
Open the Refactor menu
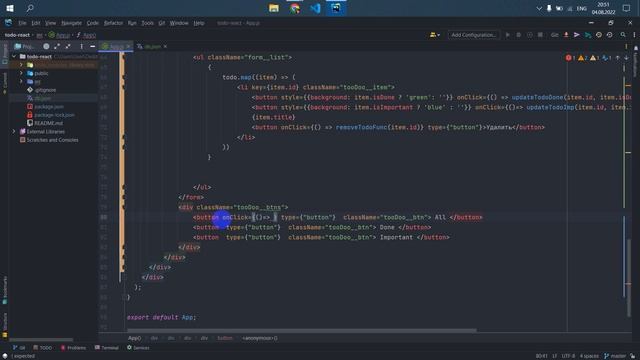[x=113, y=23]
